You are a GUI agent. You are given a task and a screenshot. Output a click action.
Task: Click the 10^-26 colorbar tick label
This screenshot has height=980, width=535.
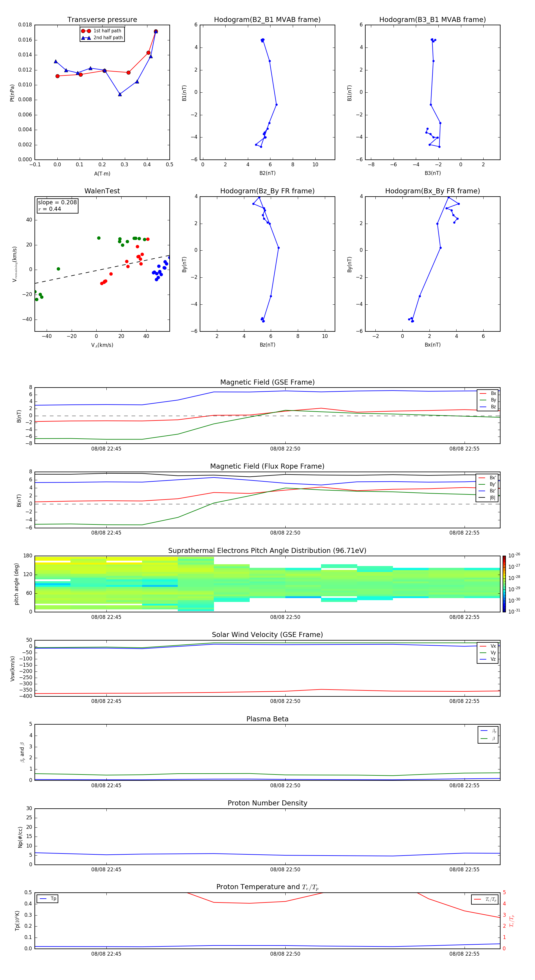pyautogui.click(x=514, y=555)
